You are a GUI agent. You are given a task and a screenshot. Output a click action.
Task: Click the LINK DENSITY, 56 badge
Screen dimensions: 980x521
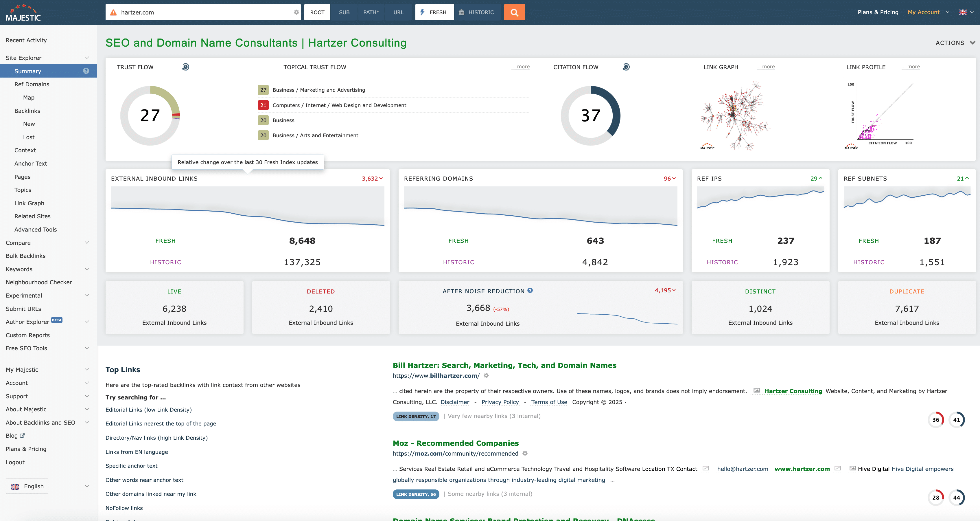tap(416, 494)
